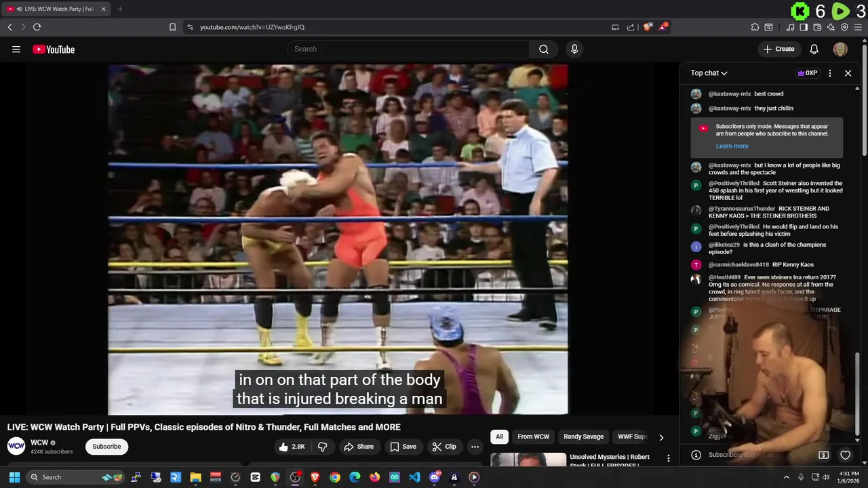Screen dimensions: 868x488
Task: Go back to the previous page
Action: pyautogui.click(x=9, y=27)
